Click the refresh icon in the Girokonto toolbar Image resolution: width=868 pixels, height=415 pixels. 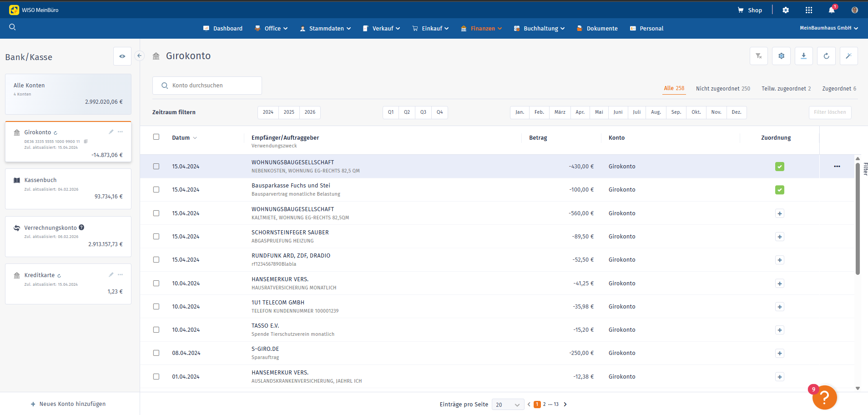tap(826, 56)
